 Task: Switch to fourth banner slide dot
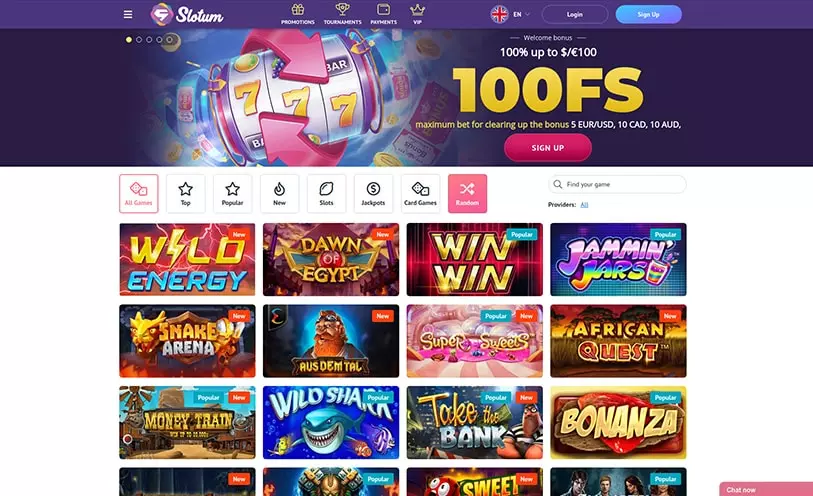159,39
